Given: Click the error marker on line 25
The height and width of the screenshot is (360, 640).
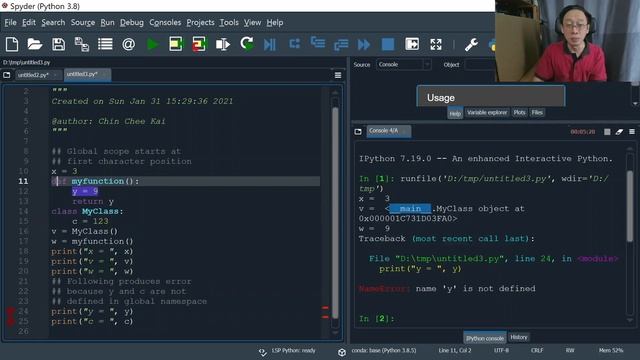Looking at the screenshot, I should pos(10,322).
